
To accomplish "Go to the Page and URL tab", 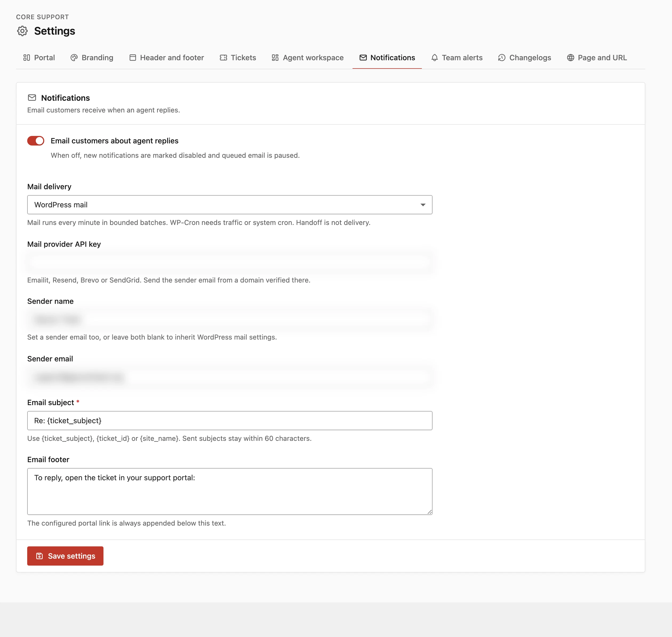I will (x=597, y=58).
